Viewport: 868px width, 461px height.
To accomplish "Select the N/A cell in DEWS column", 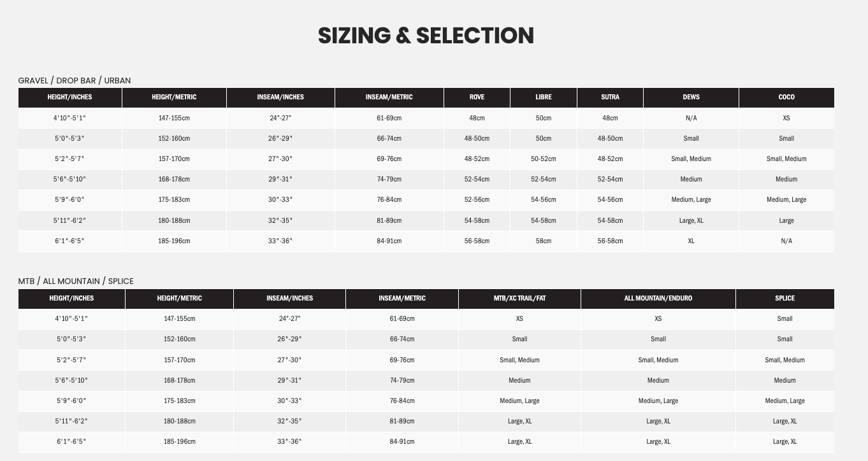I will (691, 118).
